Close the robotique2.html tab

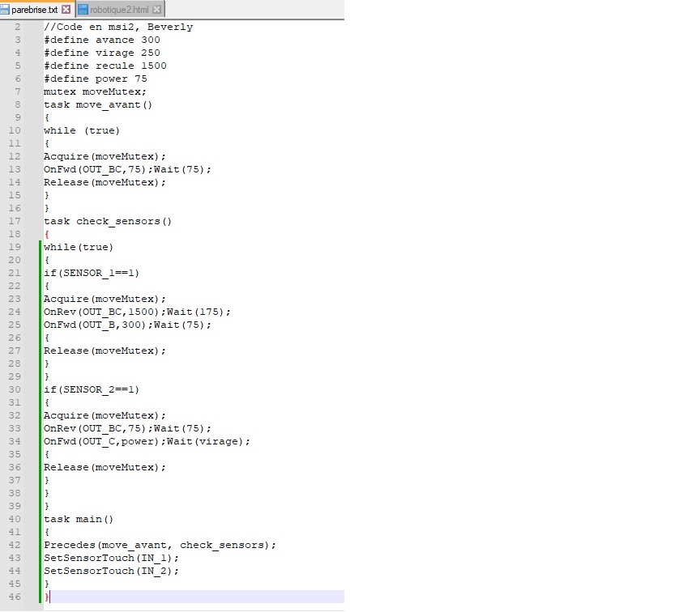point(156,10)
